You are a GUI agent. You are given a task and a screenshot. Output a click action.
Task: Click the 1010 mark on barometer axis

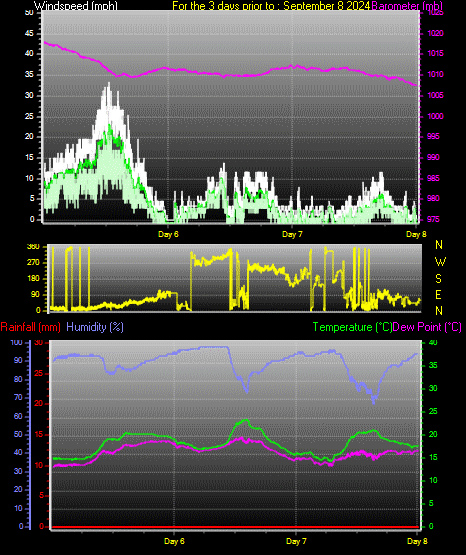(436, 75)
